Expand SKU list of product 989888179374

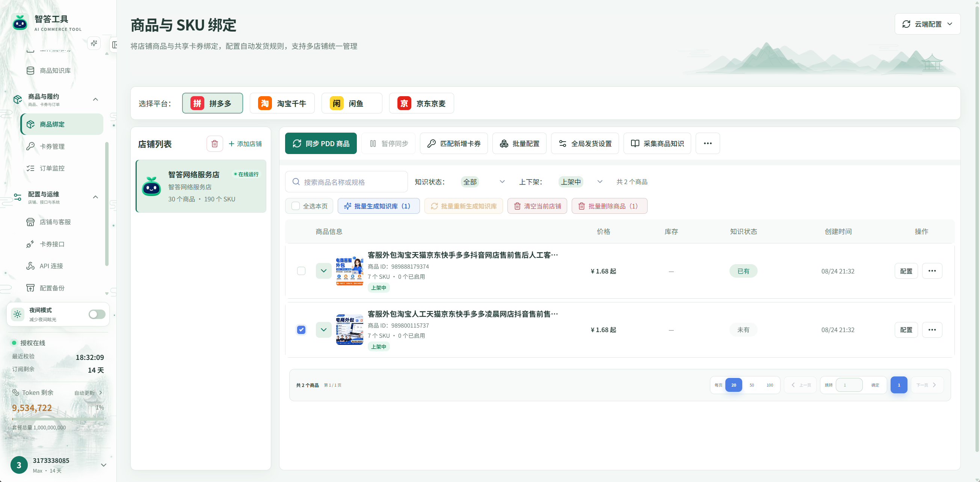324,271
